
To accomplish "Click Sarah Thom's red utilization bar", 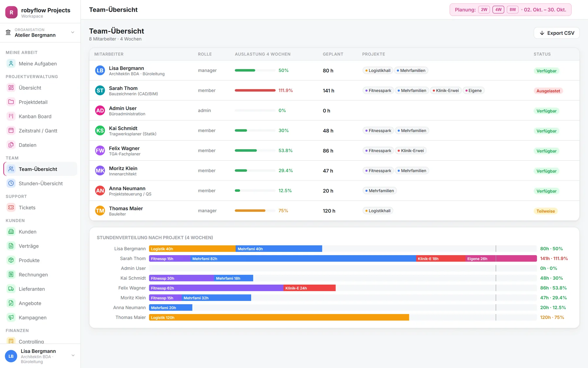I will (255, 91).
